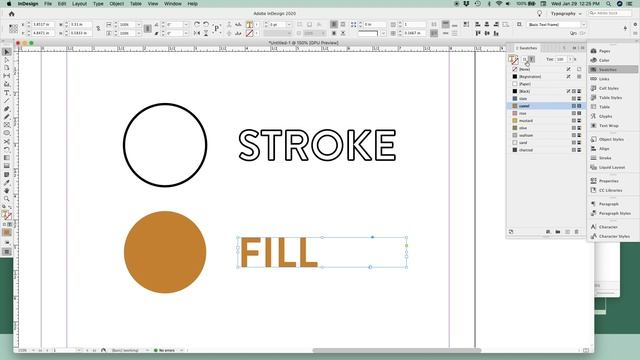Toggle fill/stroke proxy in Swatches panel

[513, 60]
